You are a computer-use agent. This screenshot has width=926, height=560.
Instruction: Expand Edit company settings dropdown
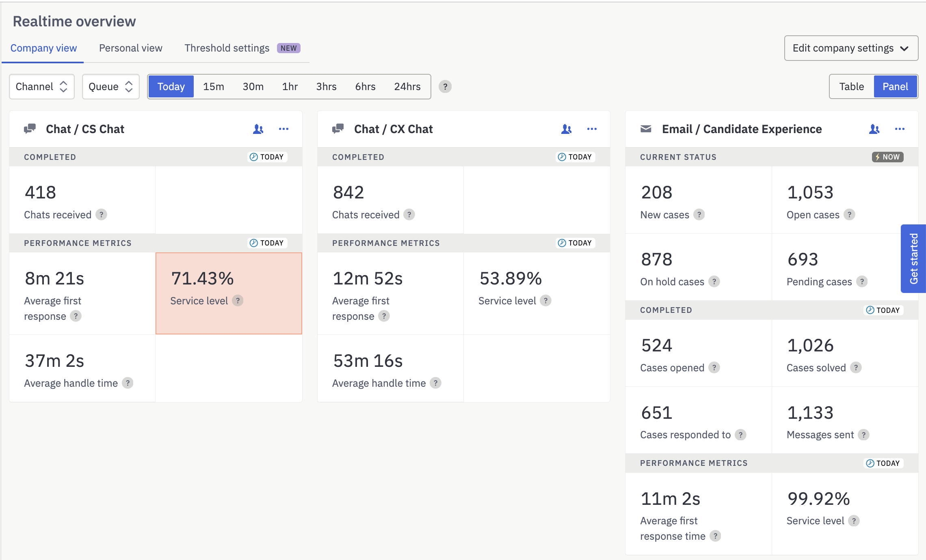851,48
